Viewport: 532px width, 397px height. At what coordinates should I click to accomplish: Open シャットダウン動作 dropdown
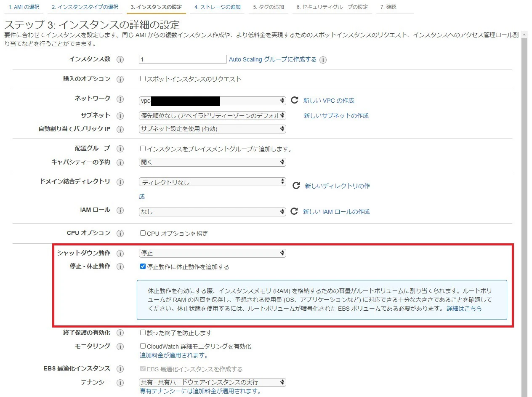pyautogui.click(x=213, y=253)
